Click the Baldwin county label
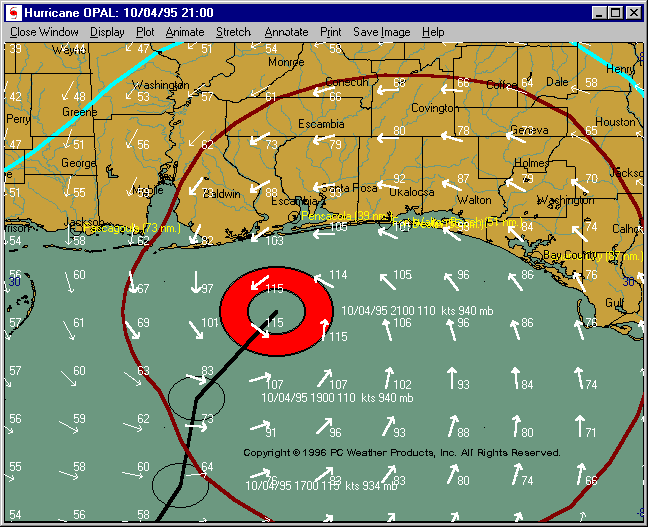The image size is (648, 527). (222, 194)
